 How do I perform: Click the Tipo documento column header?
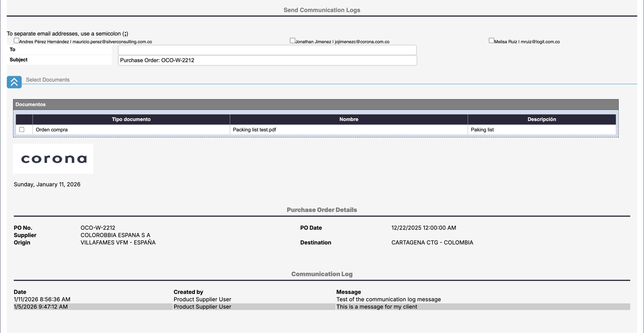pyautogui.click(x=131, y=119)
